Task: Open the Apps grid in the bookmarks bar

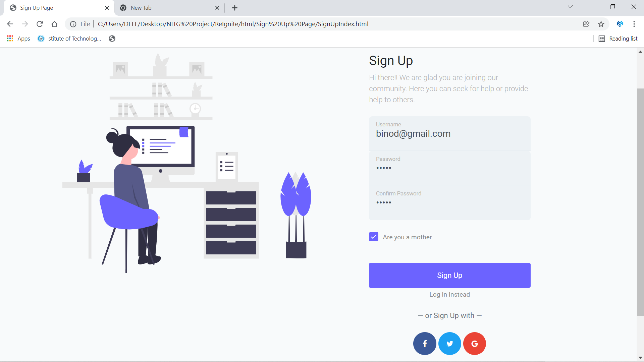Action: [x=18, y=39]
